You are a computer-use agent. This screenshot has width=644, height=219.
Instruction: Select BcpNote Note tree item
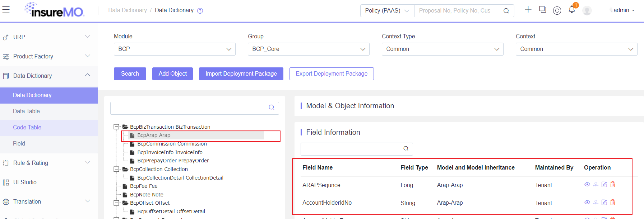(x=147, y=195)
